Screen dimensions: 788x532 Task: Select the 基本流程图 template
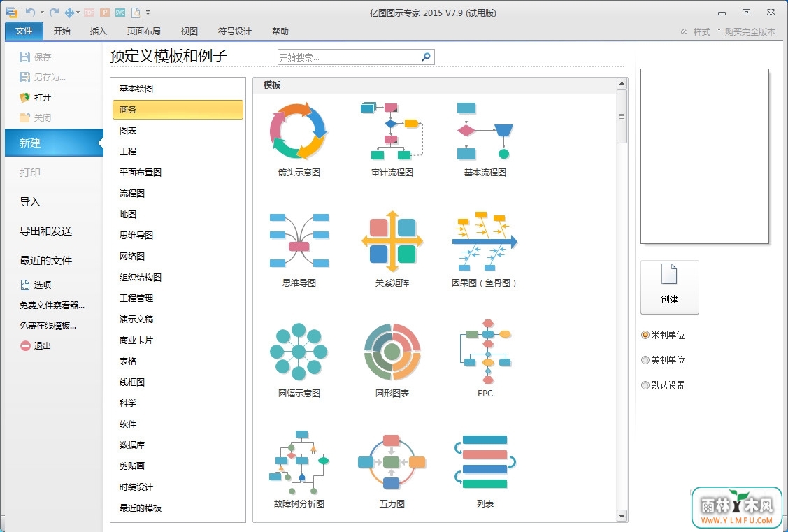point(485,140)
